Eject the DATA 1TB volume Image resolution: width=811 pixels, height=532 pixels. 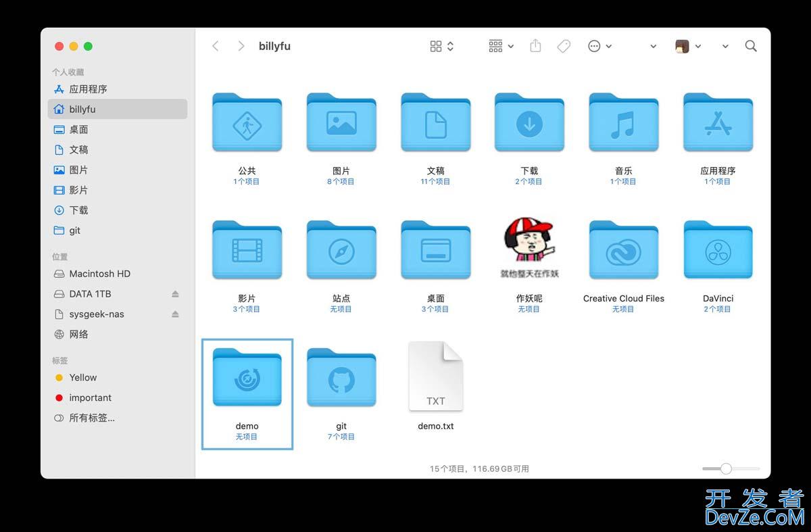click(175, 294)
